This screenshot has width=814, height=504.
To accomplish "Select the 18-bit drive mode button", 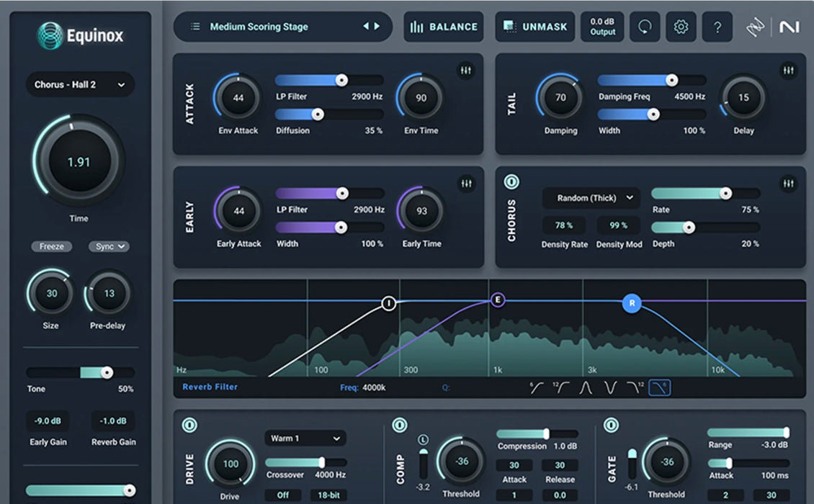I will coord(328,495).
